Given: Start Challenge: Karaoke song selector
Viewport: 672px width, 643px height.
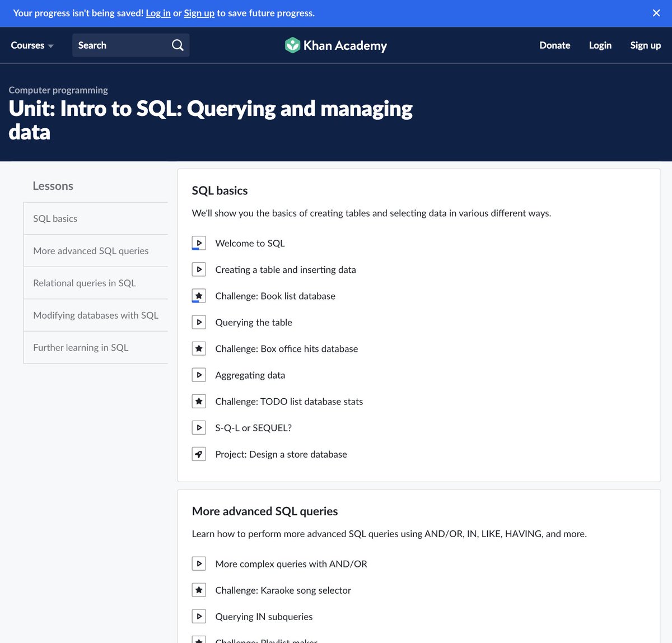Looking at the screenshot, I should [x=283, y=590].
